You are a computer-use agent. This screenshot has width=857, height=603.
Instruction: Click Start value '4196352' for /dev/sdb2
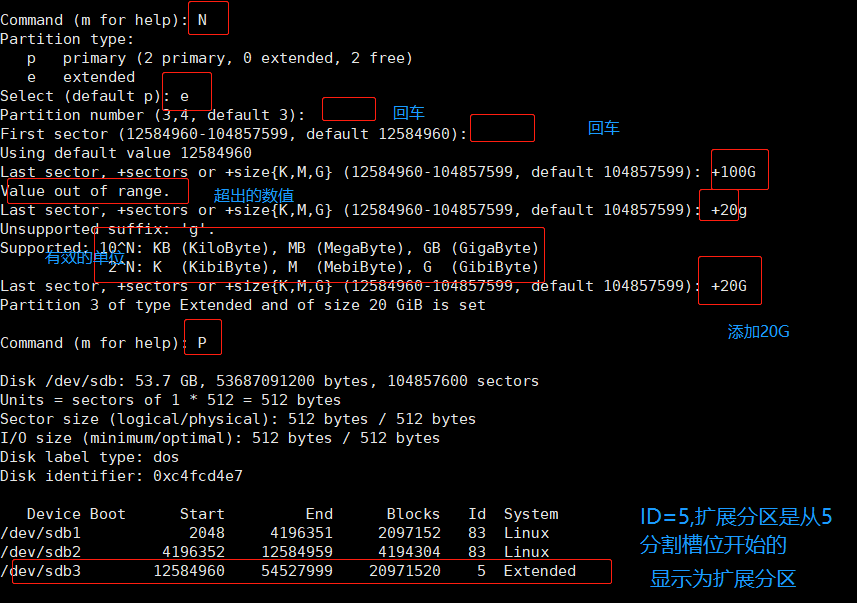tap(193, 552)
